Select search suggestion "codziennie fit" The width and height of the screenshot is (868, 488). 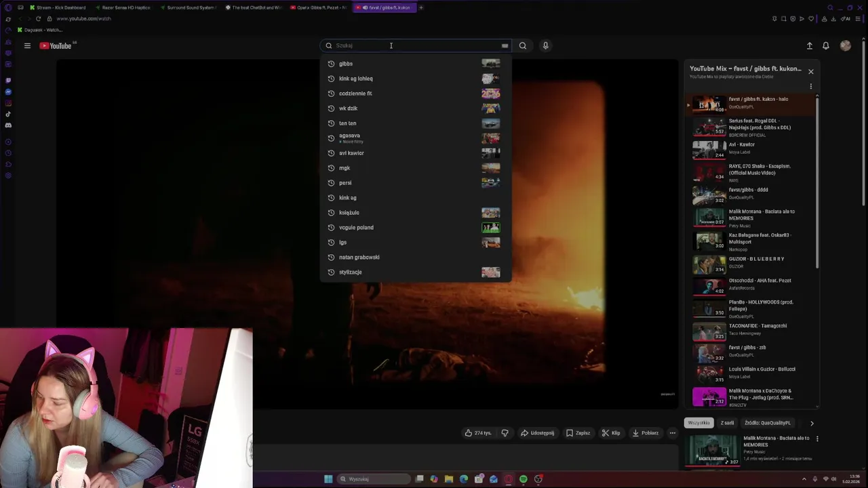point(416,94)
